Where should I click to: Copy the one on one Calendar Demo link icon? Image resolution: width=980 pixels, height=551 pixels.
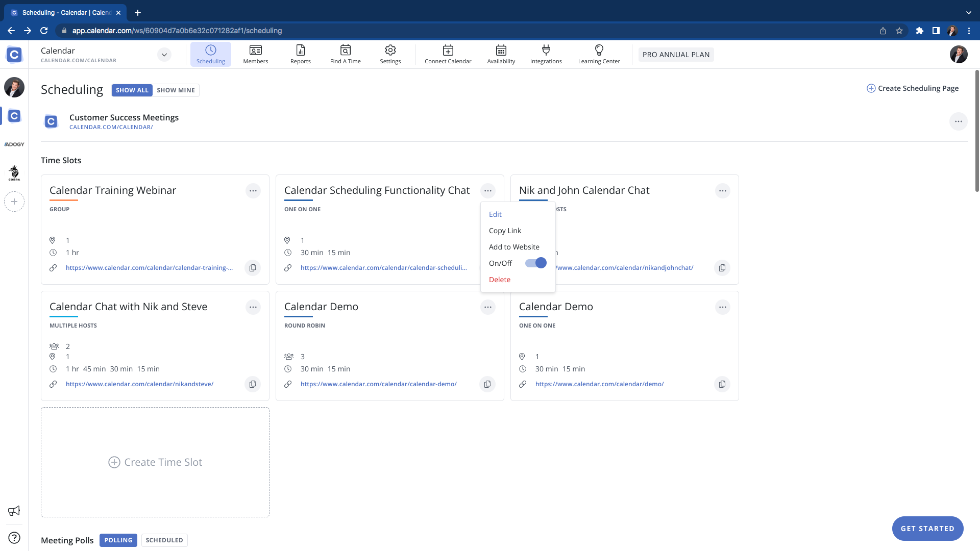pos(722,384)
